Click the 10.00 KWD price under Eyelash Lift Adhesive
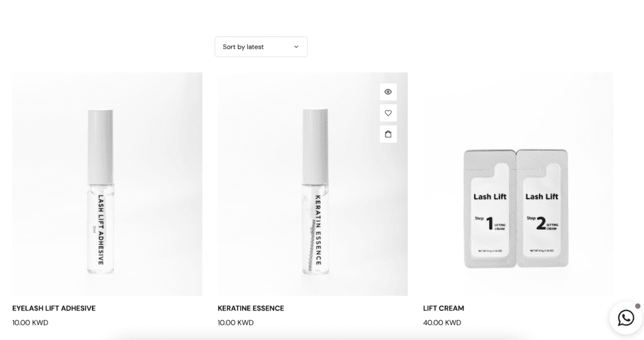644x340 pixels. click(30, 323)
